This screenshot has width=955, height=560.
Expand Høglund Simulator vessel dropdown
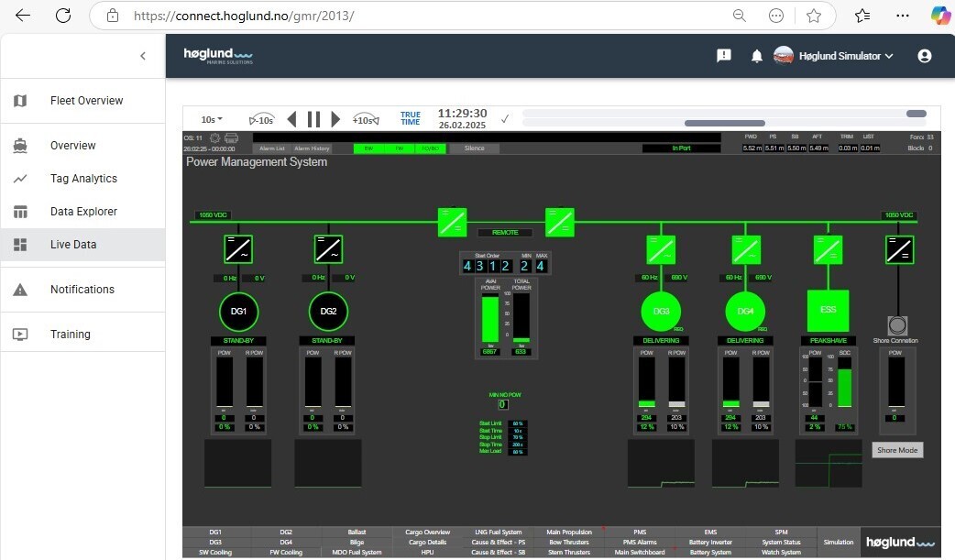point(834,56)
